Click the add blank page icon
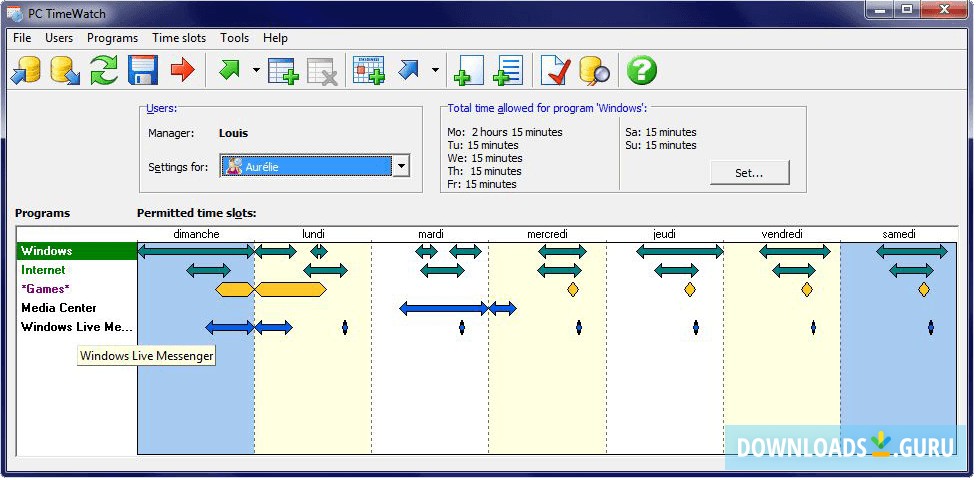 pyautogui.click(x=469, y=70)
